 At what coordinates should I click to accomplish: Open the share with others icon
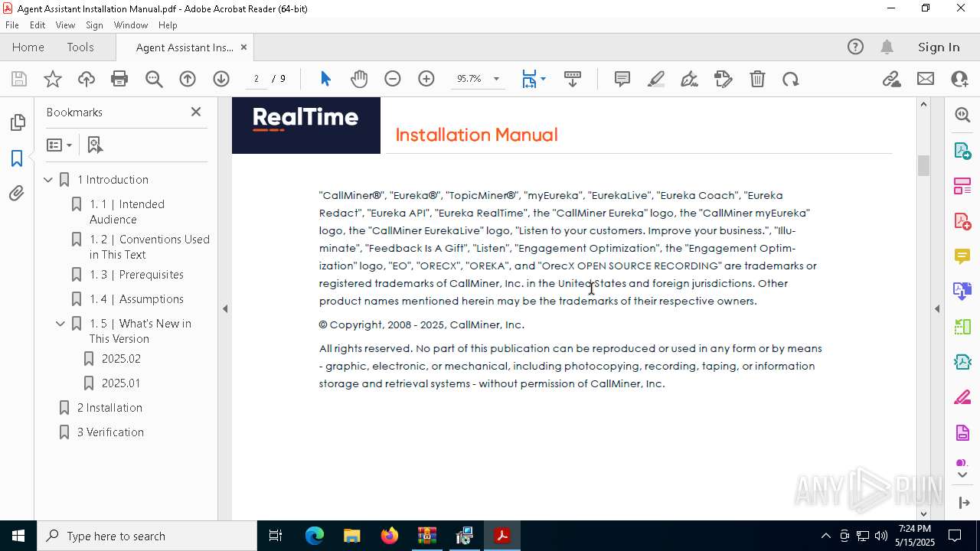[959, 79]
